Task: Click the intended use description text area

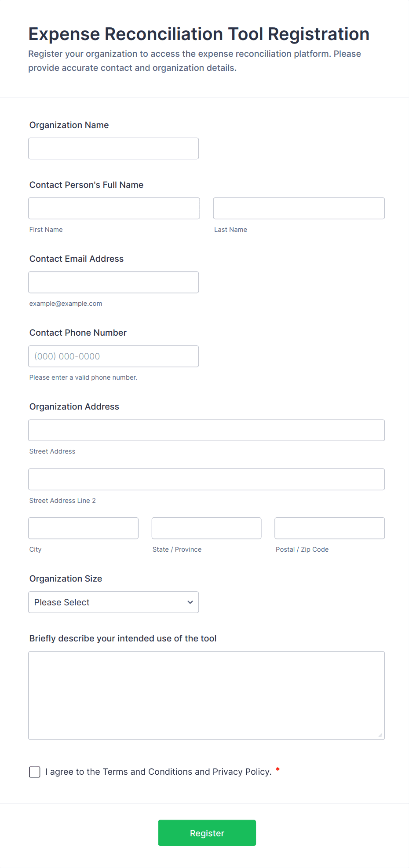Action: [206, 695]
